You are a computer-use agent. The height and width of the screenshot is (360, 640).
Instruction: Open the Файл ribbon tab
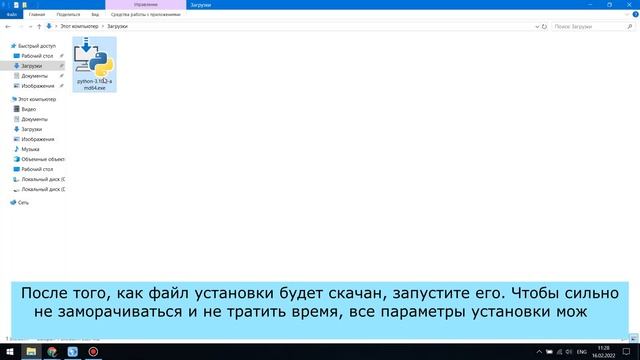pyautogui.click(x=11, y=14)
